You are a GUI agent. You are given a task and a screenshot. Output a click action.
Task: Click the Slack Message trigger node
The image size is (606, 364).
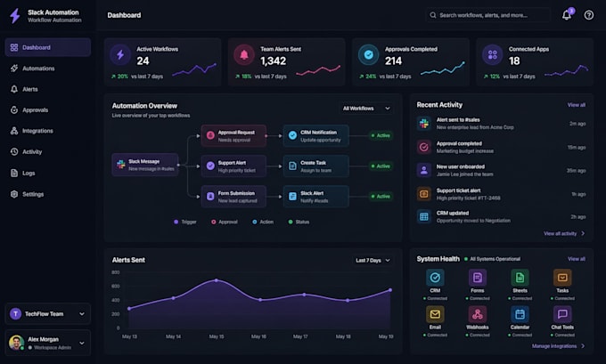point(145,165)
